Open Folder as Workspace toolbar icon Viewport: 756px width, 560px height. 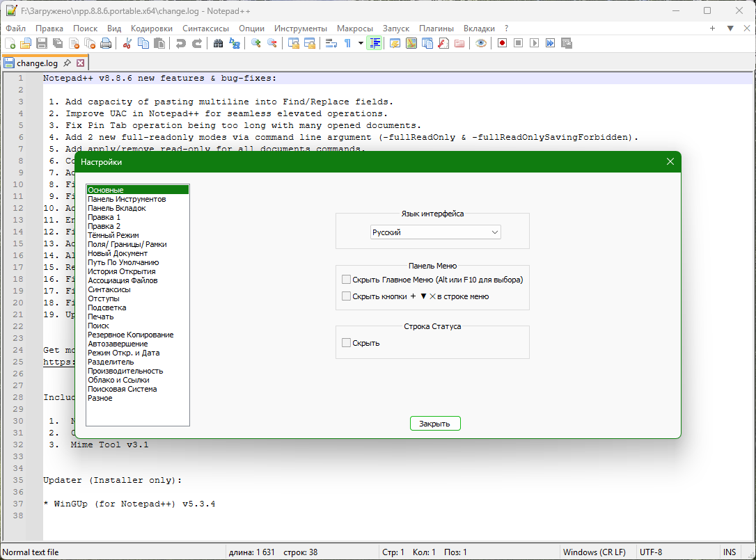click(x=459, y=43)
